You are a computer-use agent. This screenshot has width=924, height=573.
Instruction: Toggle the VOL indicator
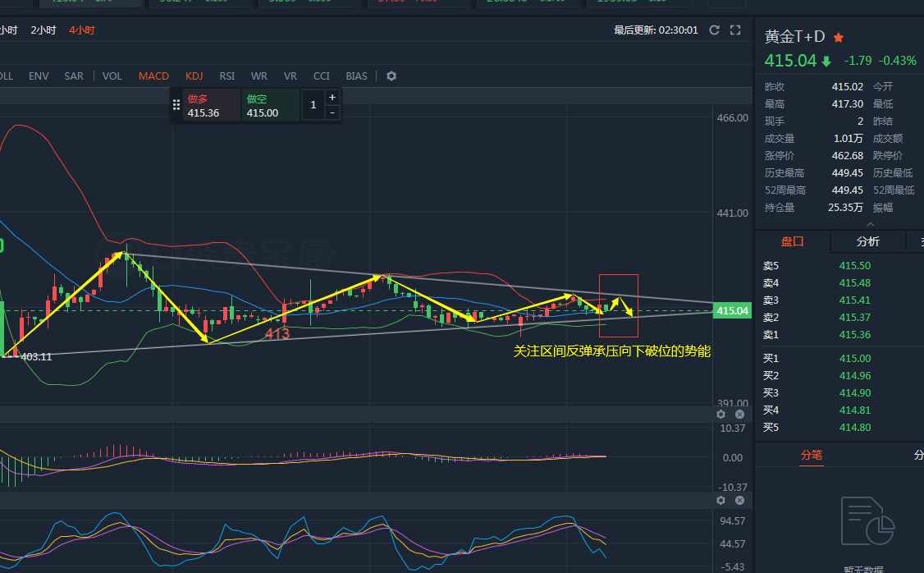(112, 76)
